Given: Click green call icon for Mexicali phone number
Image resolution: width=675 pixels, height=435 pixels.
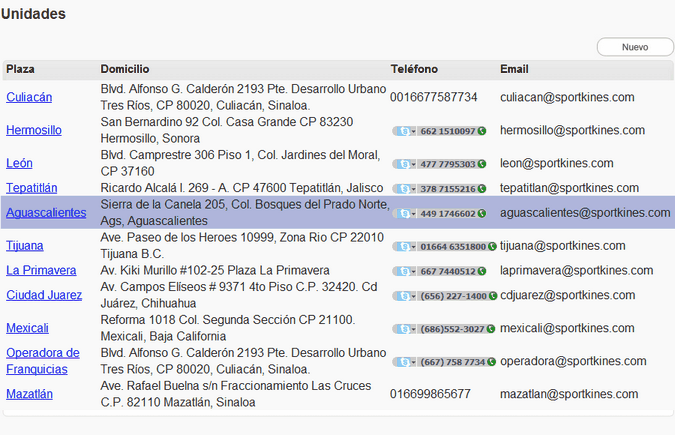Looking at the screenshot, I should pyautogui.click(x=490, y=329).
